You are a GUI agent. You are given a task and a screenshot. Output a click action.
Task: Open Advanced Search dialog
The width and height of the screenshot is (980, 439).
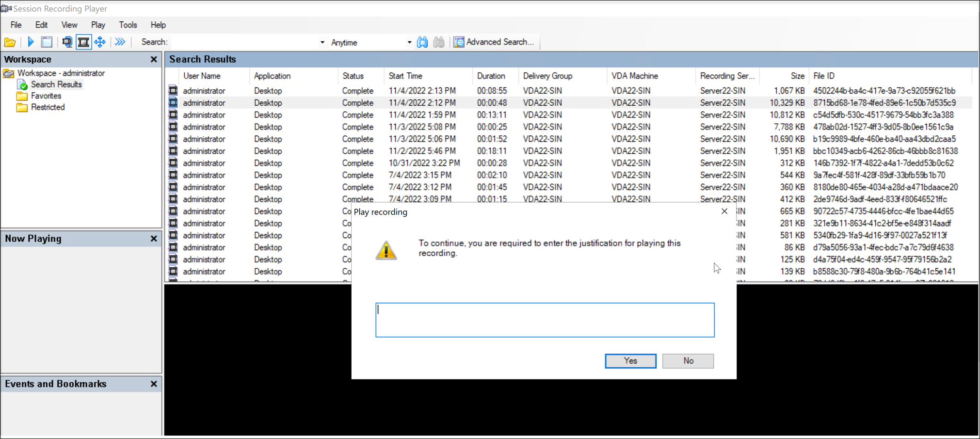point(495,42)
